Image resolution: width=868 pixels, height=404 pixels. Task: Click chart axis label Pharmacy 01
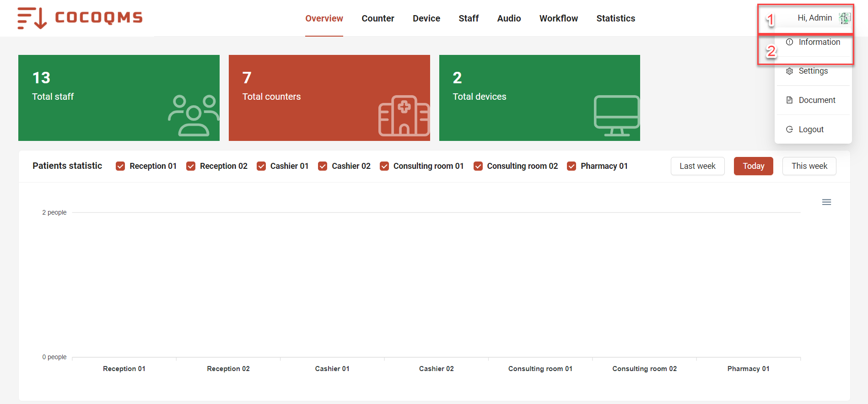tap(749, 369)
